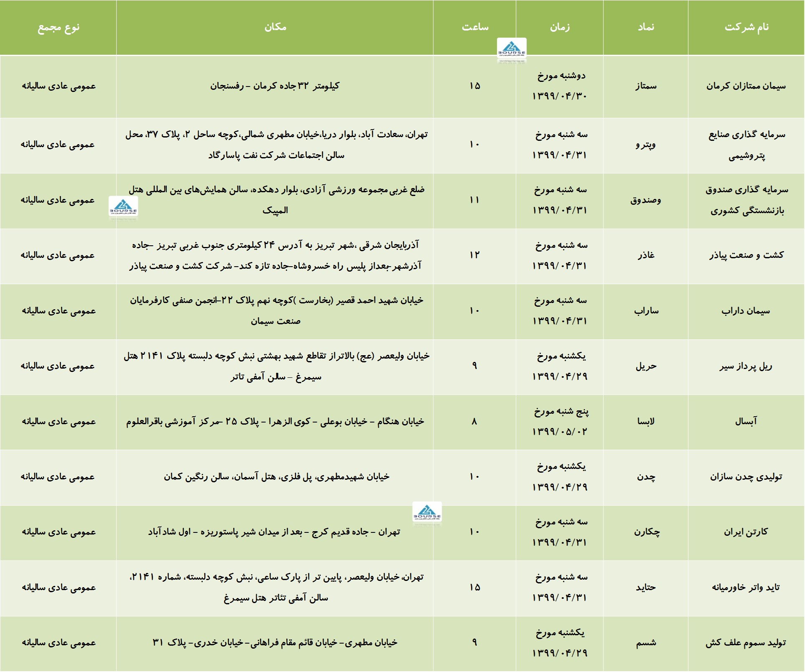805x672 pixels.
Task: Select company name 'ریل پرداز سیر'
Action: coord(746,367)
